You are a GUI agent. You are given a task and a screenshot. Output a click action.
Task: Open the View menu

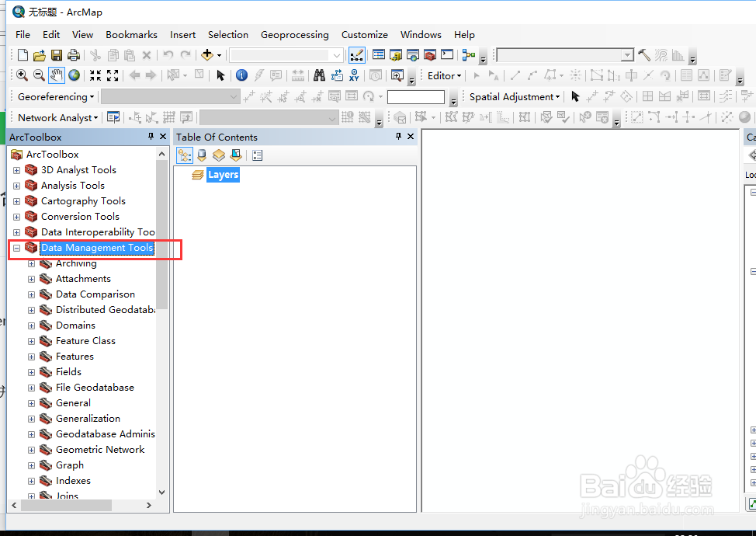pyautogui.click(x=82, y=35)
